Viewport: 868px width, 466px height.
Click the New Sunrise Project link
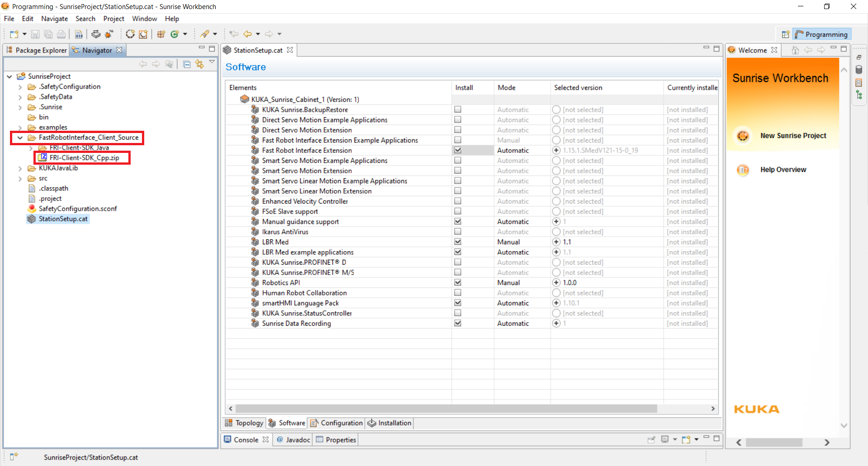coord(793,136)
